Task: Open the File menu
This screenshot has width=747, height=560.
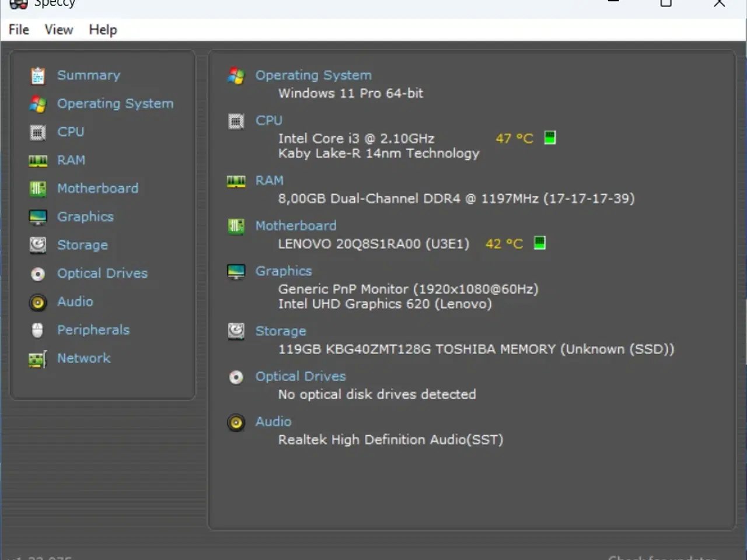Action: tap(18, 29)
